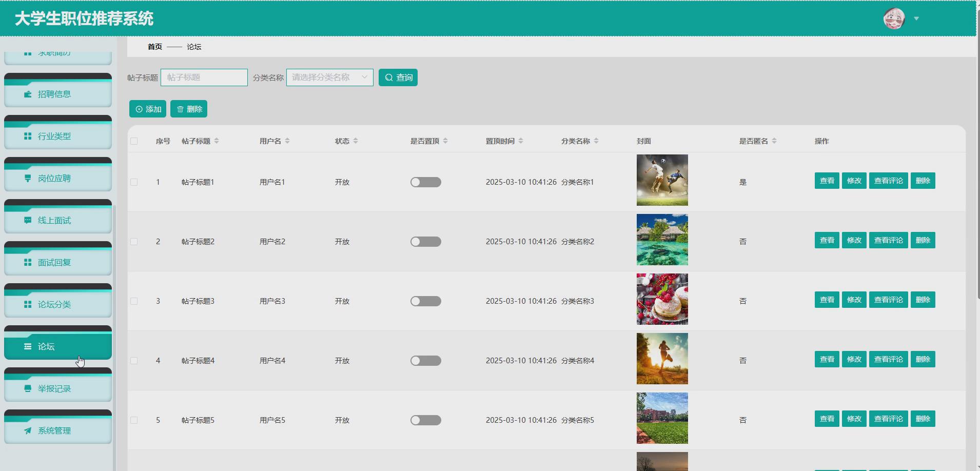The image size is (980, 471).
Task: Toggle 置顶 switch for 帖子标题4
Action: (x=425, y=361)
